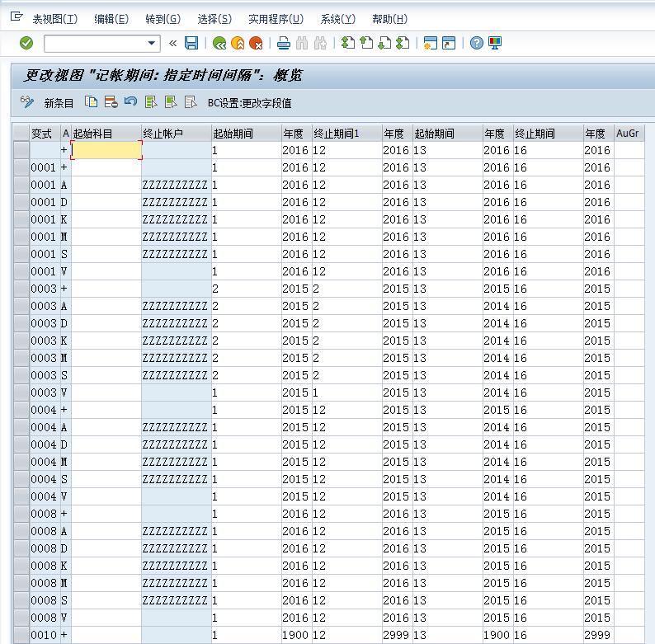Select the row with variant 0008 account type K
655x644 pixels.
pos(21,566)
